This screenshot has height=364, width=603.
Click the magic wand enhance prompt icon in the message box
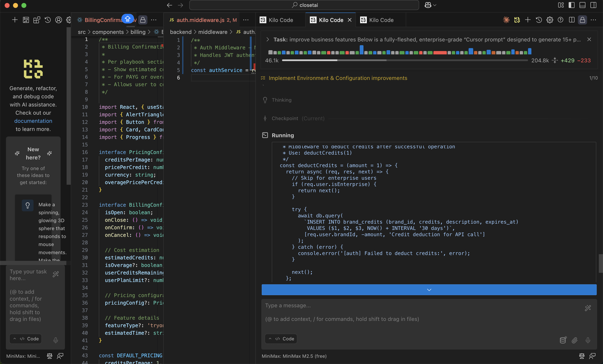pos(588,308)
